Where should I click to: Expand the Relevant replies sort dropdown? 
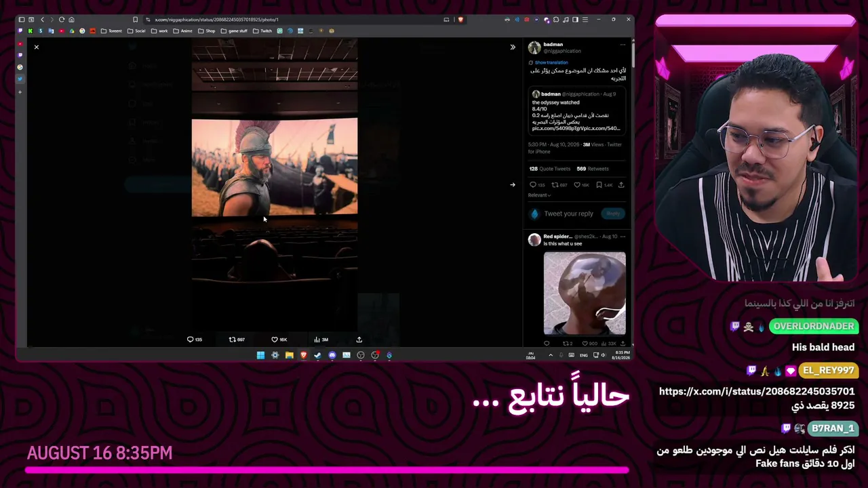point(538,195)
